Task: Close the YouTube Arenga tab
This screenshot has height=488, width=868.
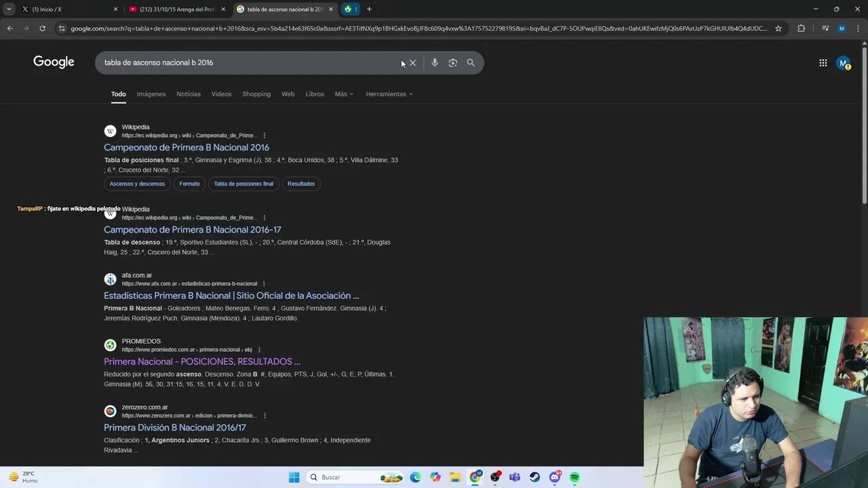Action: coord(223,9)
